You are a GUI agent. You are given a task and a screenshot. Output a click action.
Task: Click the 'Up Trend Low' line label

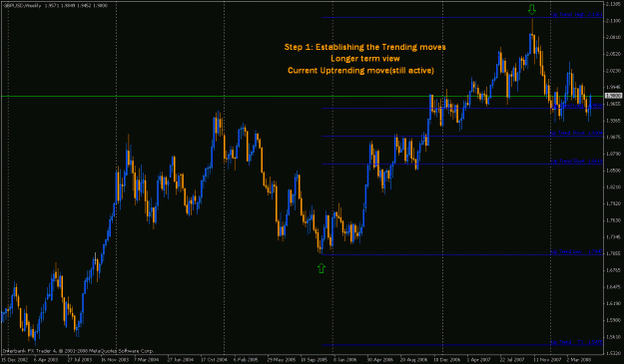click(x=576, y=251)
